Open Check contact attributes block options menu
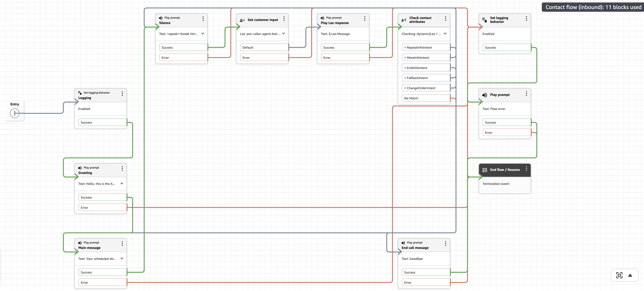 [446, 19]
